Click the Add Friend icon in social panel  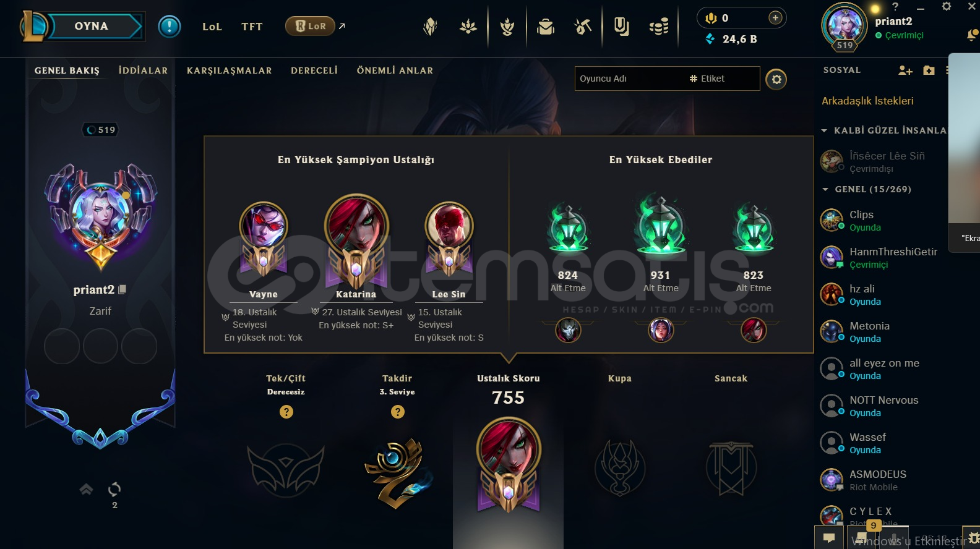[905, 70]
